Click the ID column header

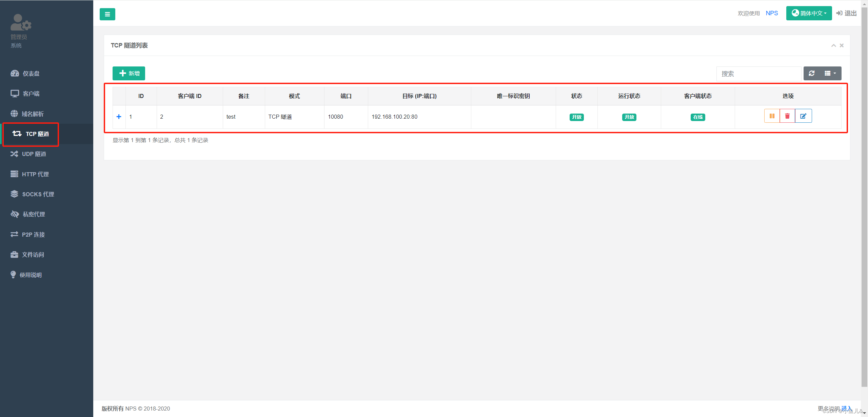pyautogui.click(x=141, y=96)
